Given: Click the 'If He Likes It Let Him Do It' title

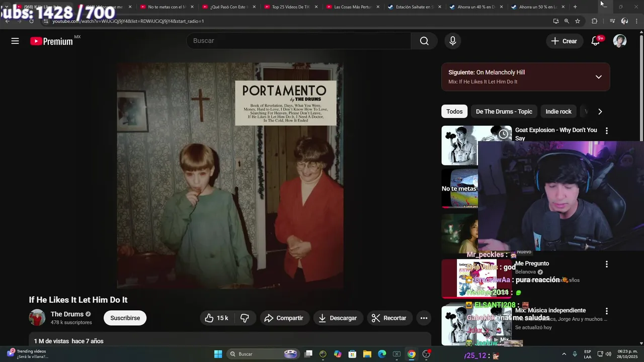Looking at the screenshot, I should tap(78, 300).
